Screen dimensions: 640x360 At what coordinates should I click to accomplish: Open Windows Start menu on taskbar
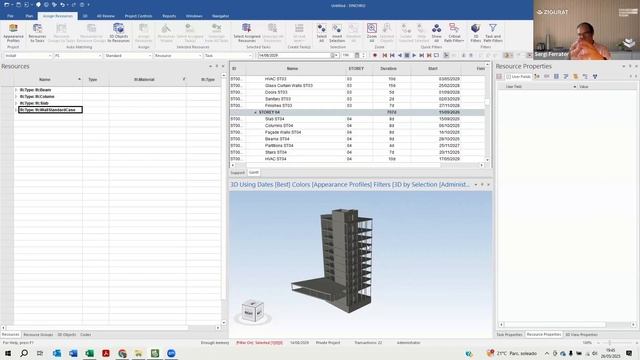(8, 353)
